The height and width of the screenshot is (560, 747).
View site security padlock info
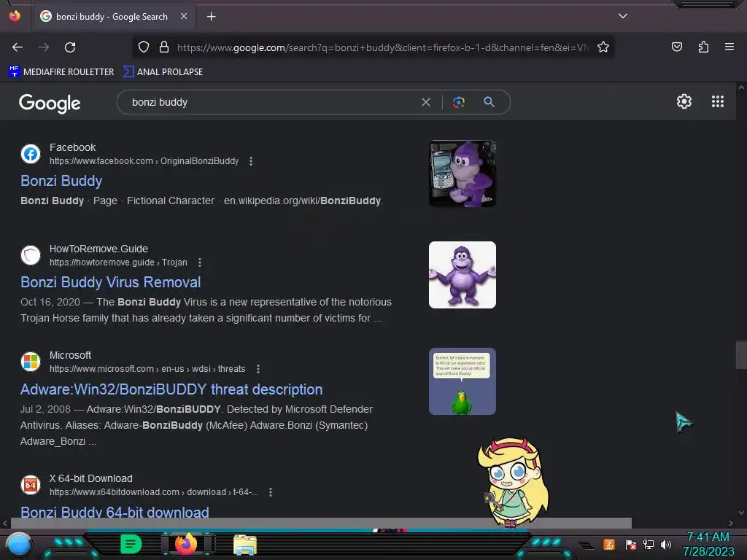(164, 47)
